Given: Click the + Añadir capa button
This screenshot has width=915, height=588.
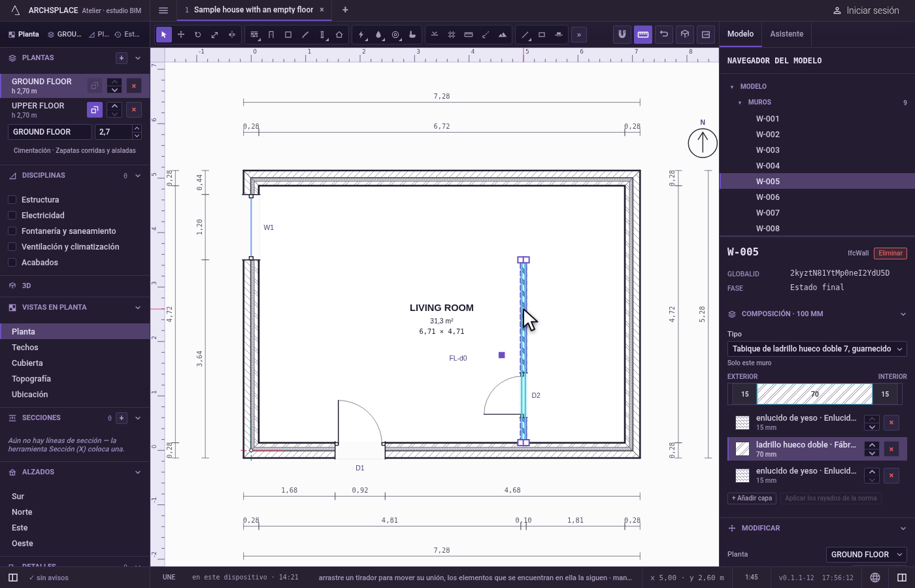Looking at the screenshot, I should [752, 498].
